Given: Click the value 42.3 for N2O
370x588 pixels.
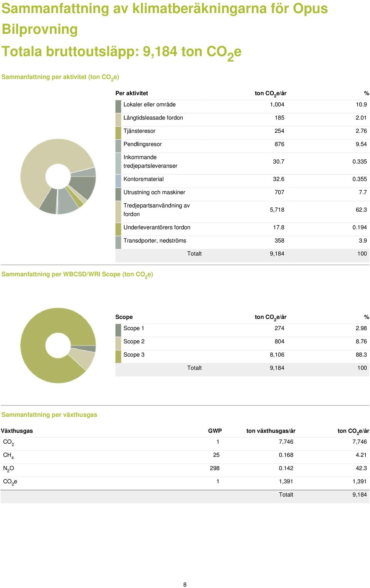Looking at the screenshot, I should pyautogui.click(x=361, y=468).
